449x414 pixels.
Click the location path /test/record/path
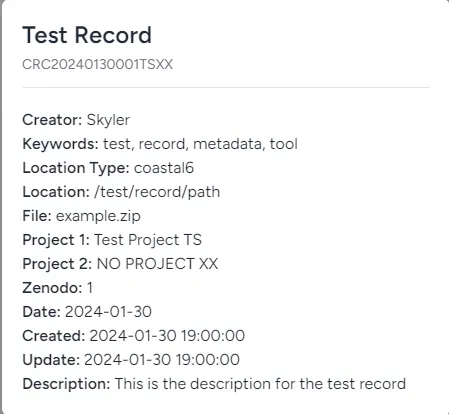click(x=157, y=192)
